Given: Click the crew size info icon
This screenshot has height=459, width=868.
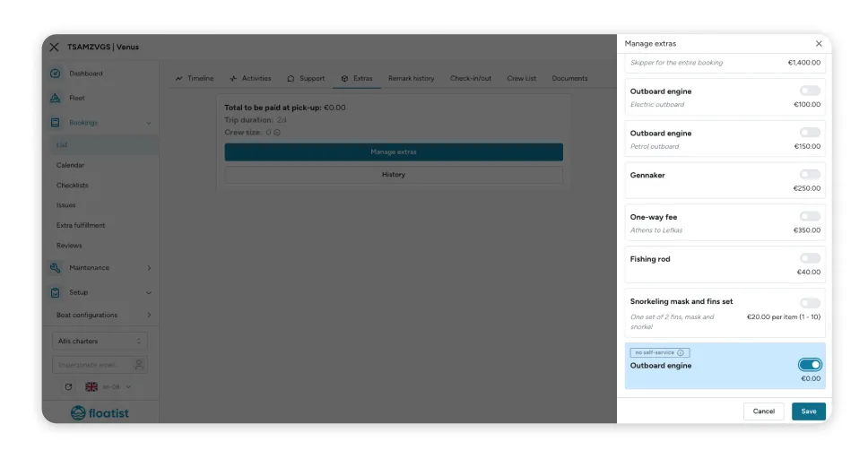Looking at the screenshot, I should [x=277, y=133].
